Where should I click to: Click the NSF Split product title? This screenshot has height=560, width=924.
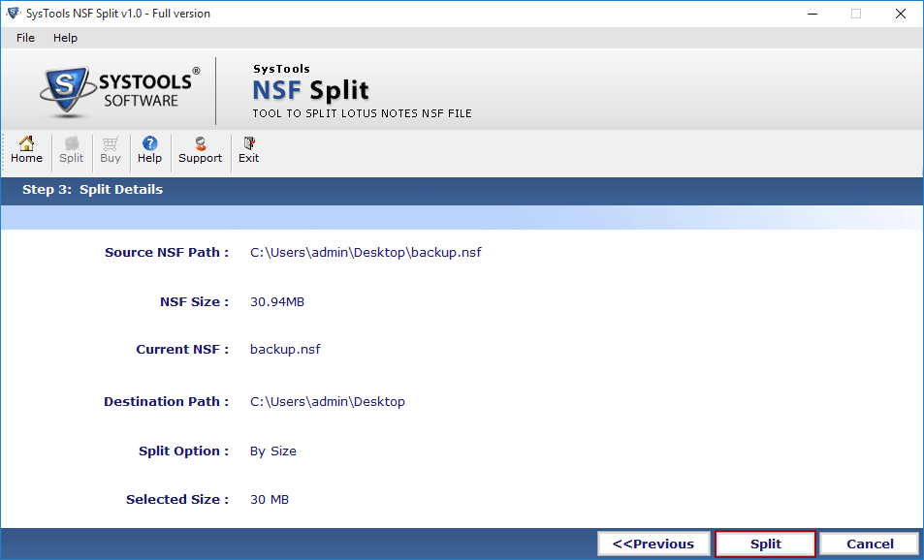(x=310, y=91)
